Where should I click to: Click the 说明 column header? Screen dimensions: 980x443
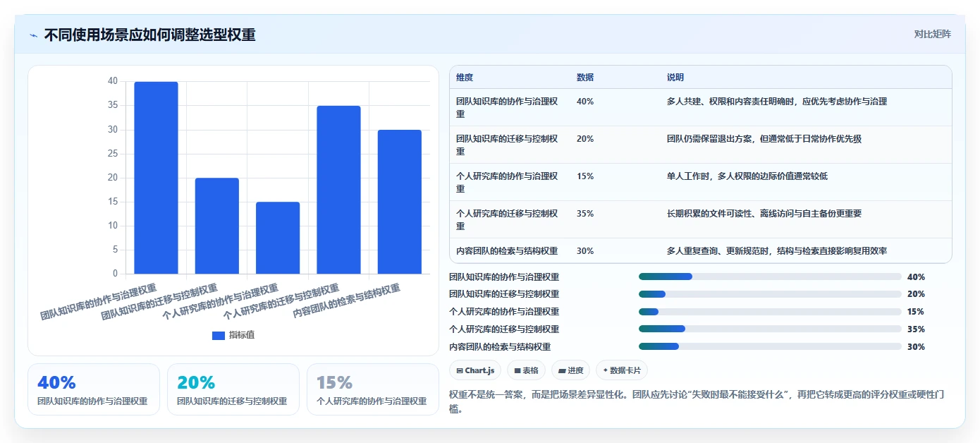(675, 78)
